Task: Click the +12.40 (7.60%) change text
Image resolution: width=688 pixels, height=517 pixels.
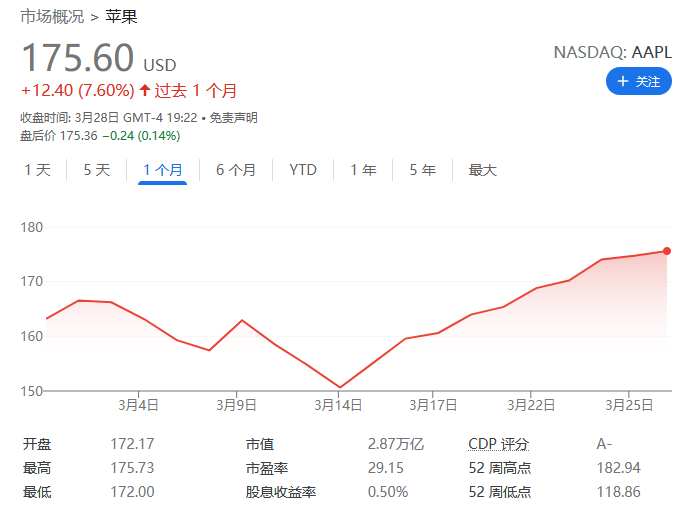Action: click(78, 91)
